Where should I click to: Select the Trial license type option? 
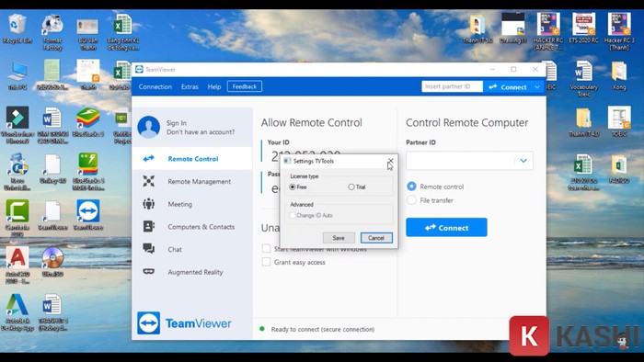click(351, 187)
